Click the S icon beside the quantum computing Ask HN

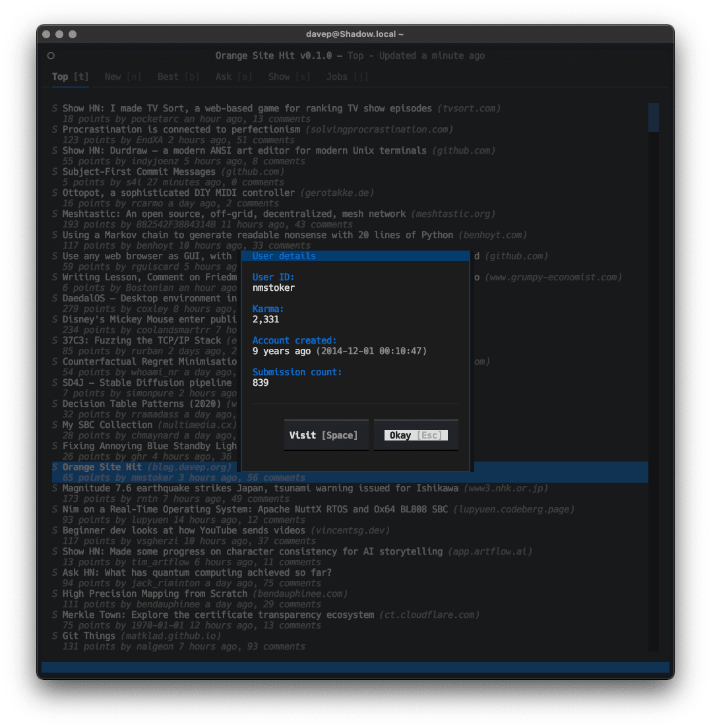(54, 572)
